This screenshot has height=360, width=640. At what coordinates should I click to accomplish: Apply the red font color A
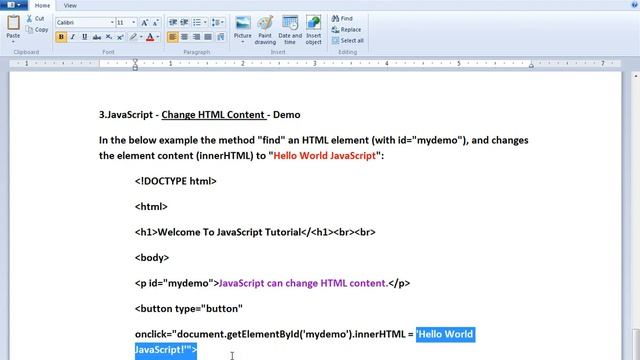[150, 37]
